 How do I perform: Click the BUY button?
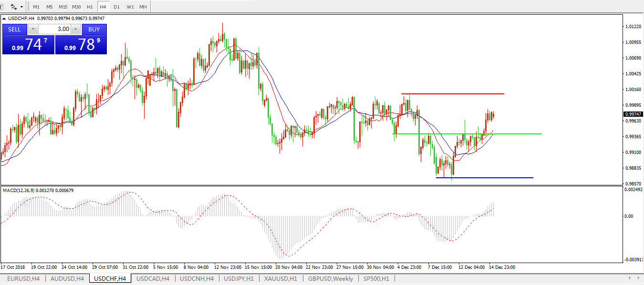94,29
